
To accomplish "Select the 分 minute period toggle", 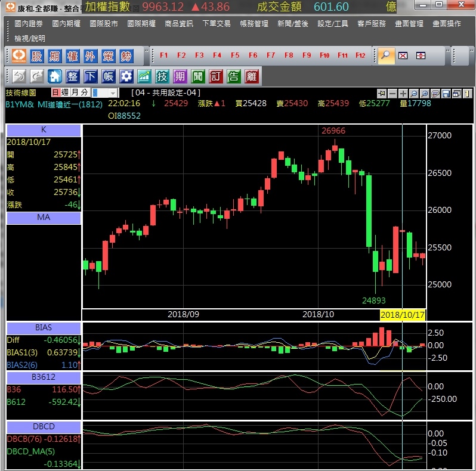I will (84, 92).
